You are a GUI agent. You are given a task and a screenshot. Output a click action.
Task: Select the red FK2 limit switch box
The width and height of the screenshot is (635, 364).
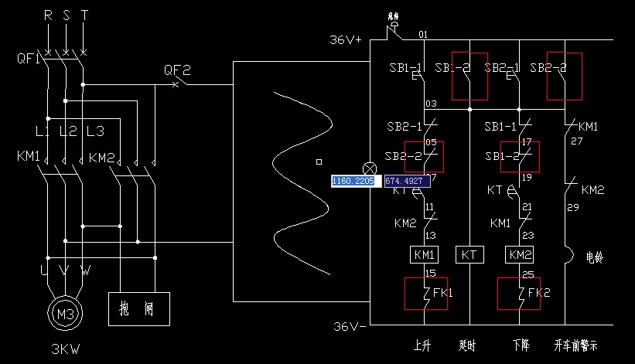coord(519,294)
